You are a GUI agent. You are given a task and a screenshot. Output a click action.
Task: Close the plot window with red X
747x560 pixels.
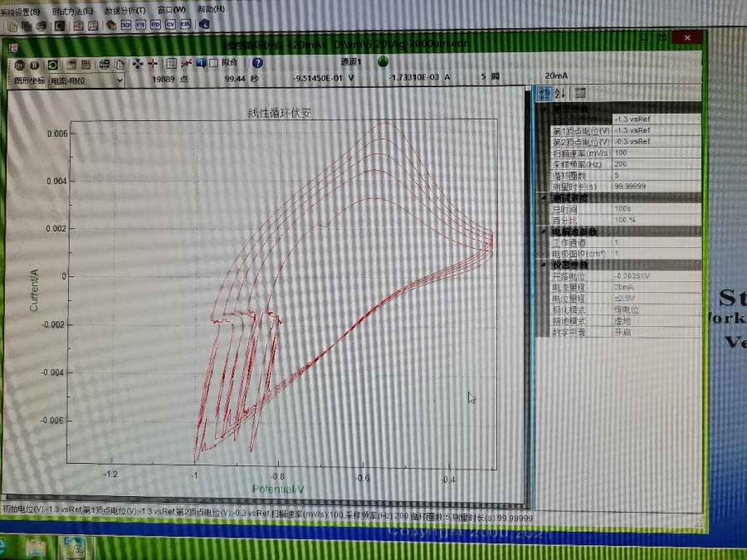(x=687, y=37)
